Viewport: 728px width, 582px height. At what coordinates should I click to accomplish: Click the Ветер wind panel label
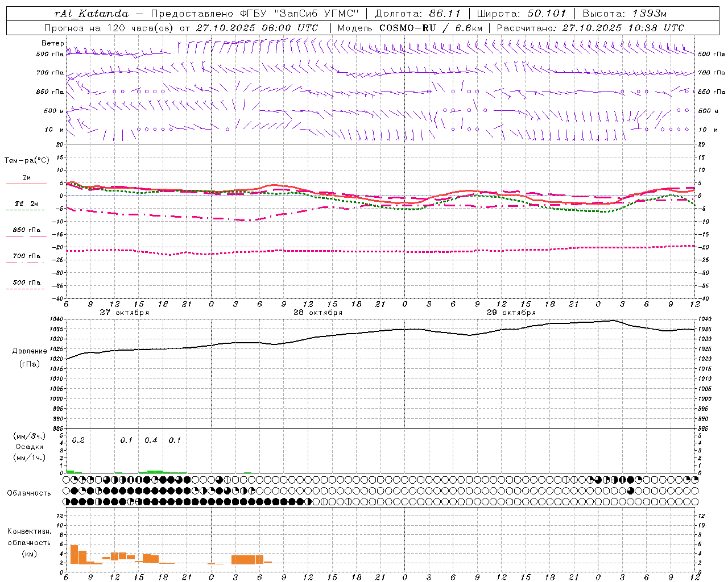click(x=52, y=43)
